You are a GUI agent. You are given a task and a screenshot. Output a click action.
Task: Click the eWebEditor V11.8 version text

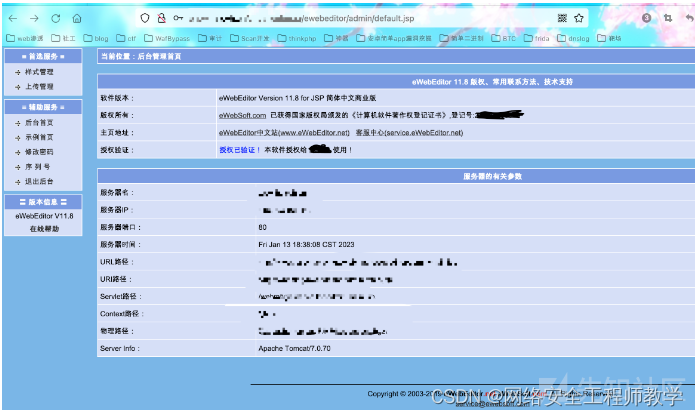pos(44,216)
